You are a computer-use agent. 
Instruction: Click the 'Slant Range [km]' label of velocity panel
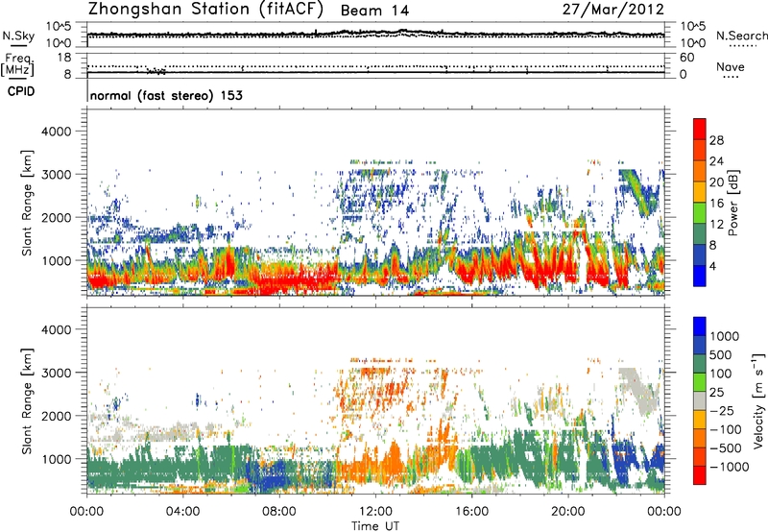click(x=27, y=401)
